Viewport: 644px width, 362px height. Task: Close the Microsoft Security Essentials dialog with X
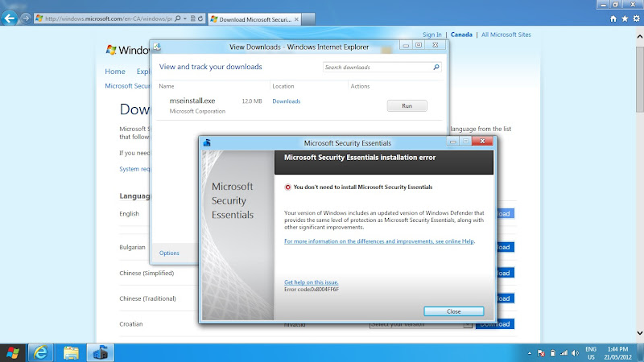coord(482,142)
